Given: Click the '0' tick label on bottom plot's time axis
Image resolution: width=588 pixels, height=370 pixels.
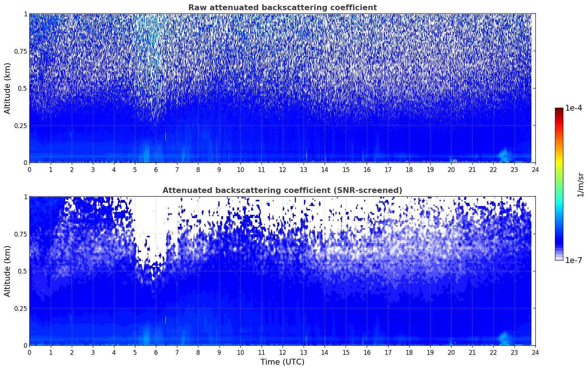Looking at the screenshot, I should pos(29,353).
